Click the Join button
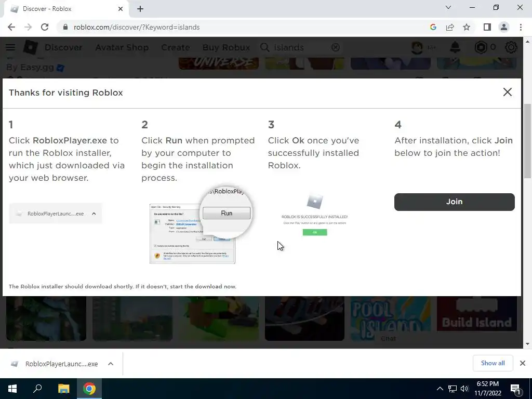This screenshot has height=399, width=532. [x=454, y=202]
